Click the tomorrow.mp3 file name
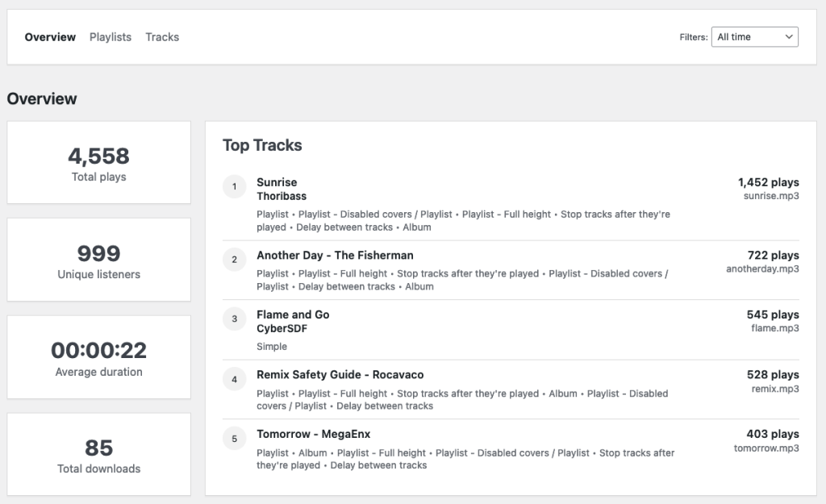Image resolution: width=826 pixels, height=504 pixels. coord(766,448)
